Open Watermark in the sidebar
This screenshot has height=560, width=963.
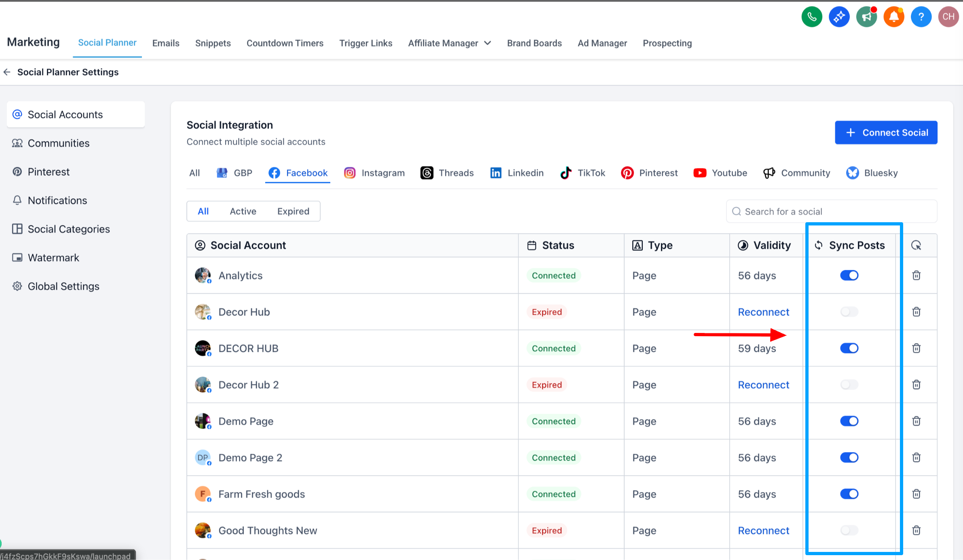(x=53, y=258)
